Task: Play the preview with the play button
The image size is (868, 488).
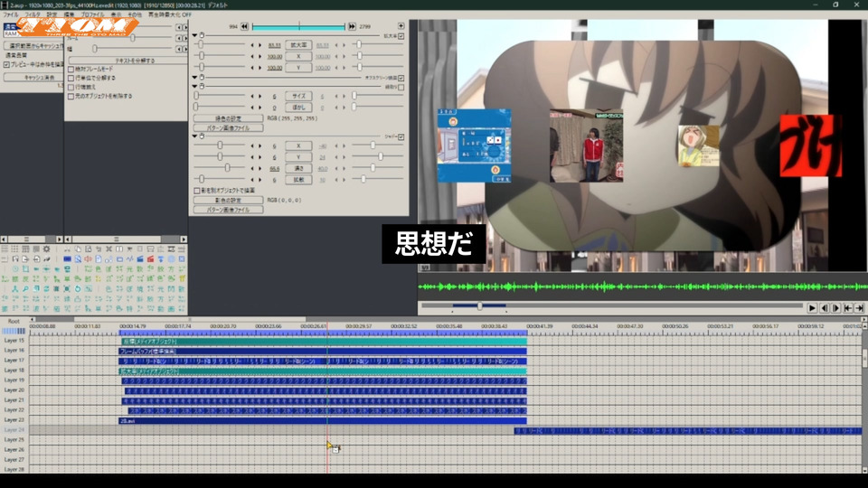Action: tap(812, 308)
